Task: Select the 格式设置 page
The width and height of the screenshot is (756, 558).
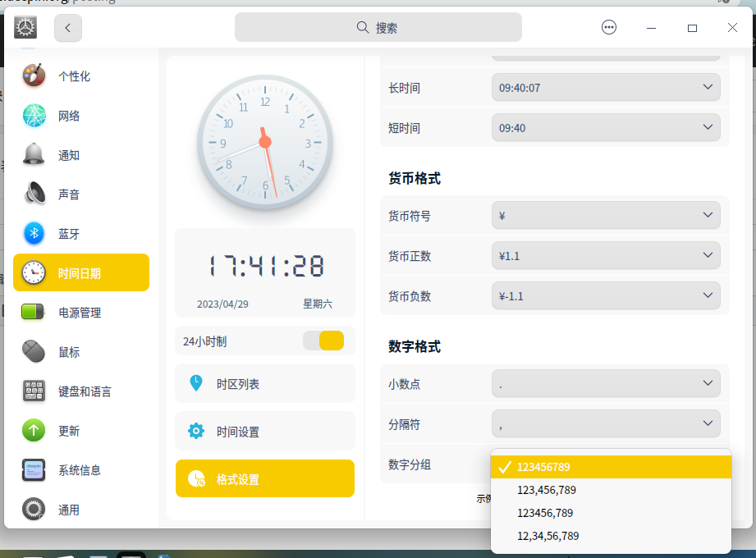Action: [264, 478]
